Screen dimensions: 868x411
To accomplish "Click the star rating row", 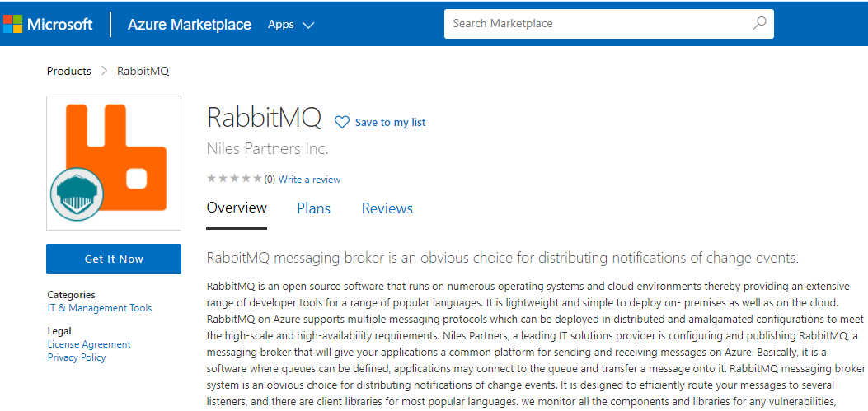I will (234, 179).
